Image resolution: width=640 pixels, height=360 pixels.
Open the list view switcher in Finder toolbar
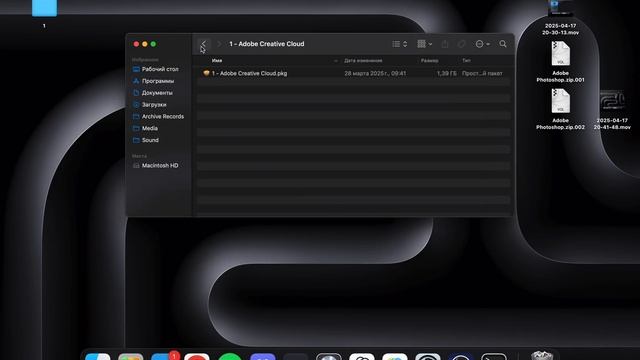click(400, 44)
